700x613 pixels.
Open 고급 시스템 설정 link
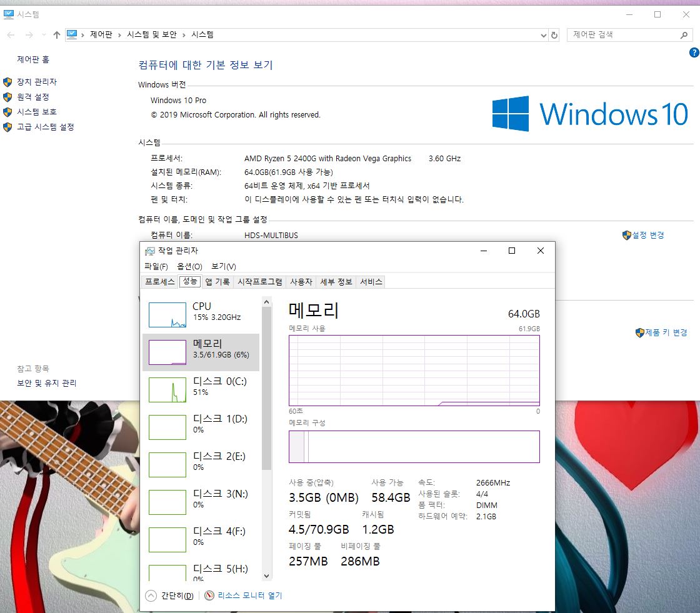(46, 127)
